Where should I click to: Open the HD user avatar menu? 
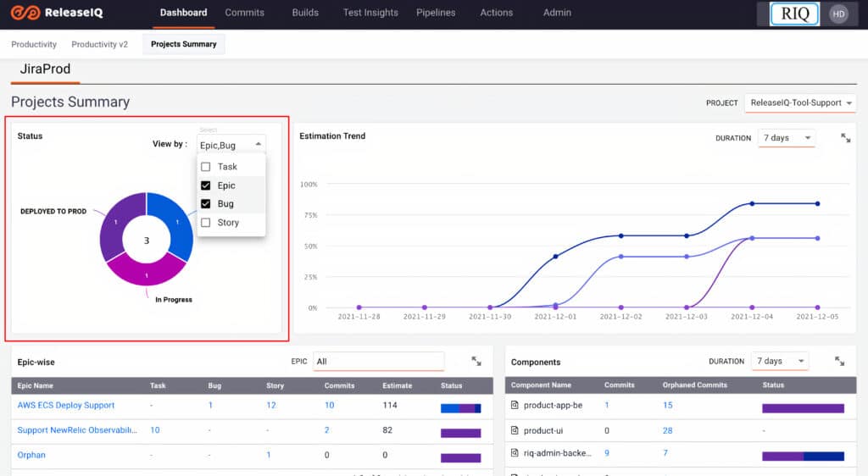[838, 14]
